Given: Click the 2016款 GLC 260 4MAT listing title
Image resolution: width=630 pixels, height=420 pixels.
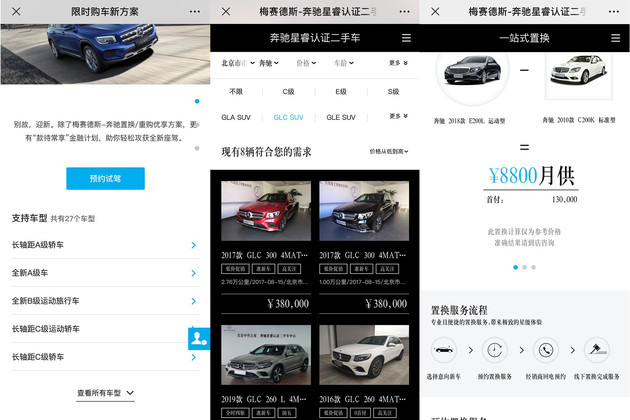Looking at the screenshot, I should point(362,399).
